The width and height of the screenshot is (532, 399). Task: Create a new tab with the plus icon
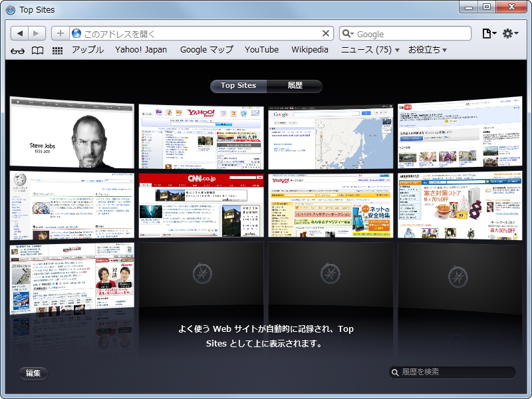(60, 32)
